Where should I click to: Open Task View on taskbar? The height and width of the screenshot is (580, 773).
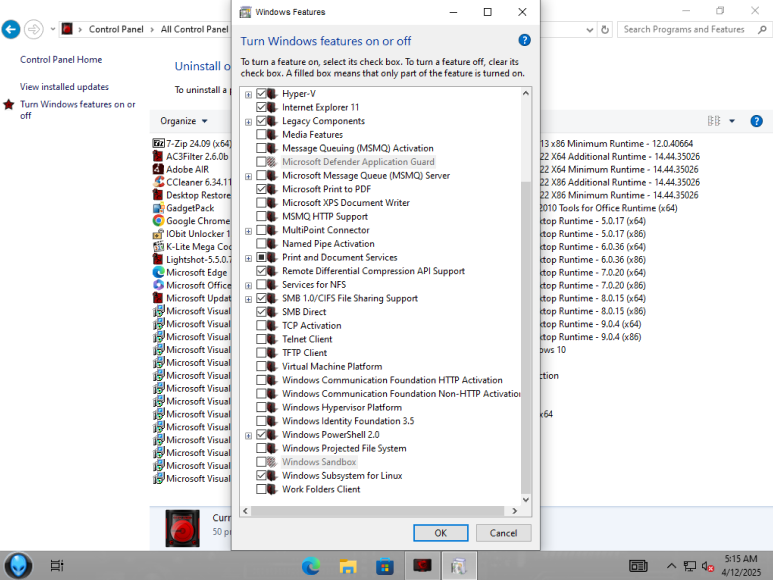click(57, 566)
